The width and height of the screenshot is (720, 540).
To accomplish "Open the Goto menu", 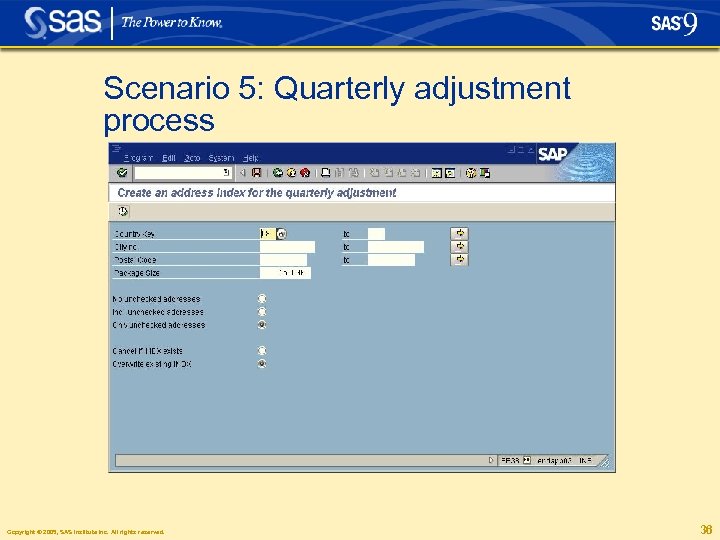I will [192, 158].
